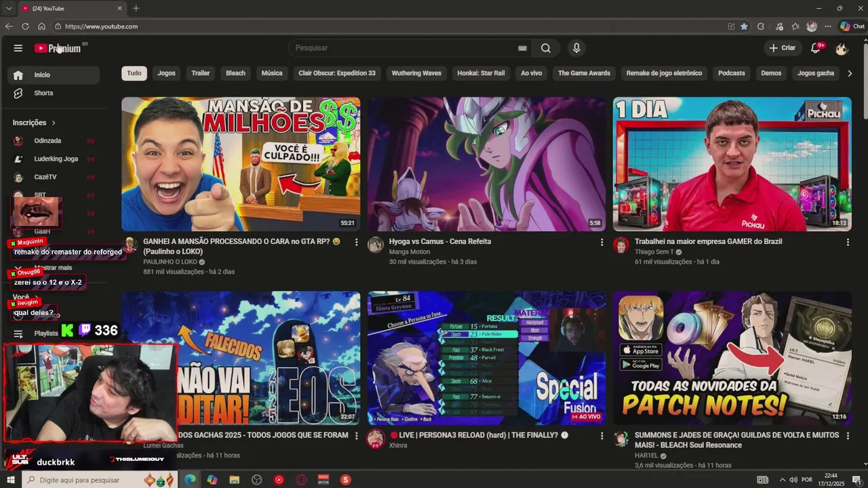Image resolution: width=868 pixels, height=488 pixels.
Task: Close the YouTube browser tab
Action: pos(120,8)
